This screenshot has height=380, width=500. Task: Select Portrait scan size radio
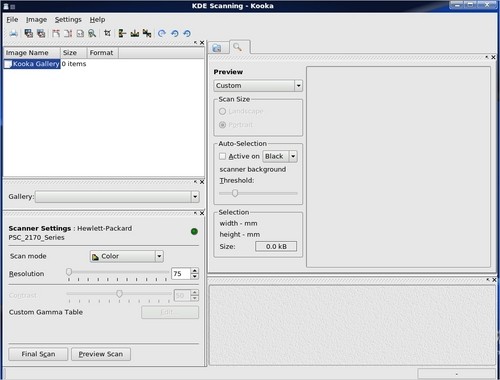click(x=222, y=125)
